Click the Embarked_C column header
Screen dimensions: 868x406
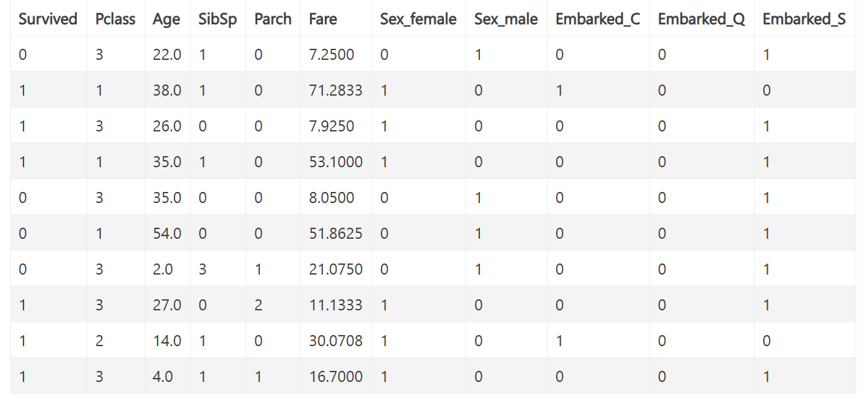(x=598, y=20)
